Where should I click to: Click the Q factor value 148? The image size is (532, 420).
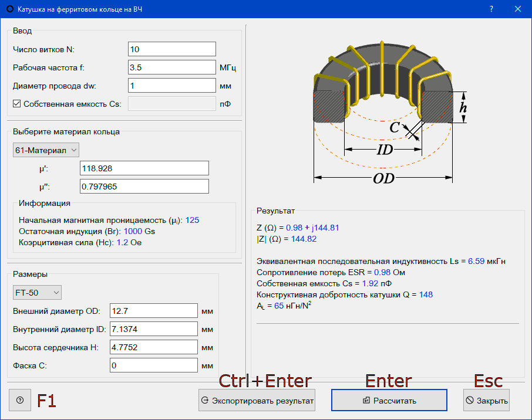pyautogui.click(x=426, y=294)
